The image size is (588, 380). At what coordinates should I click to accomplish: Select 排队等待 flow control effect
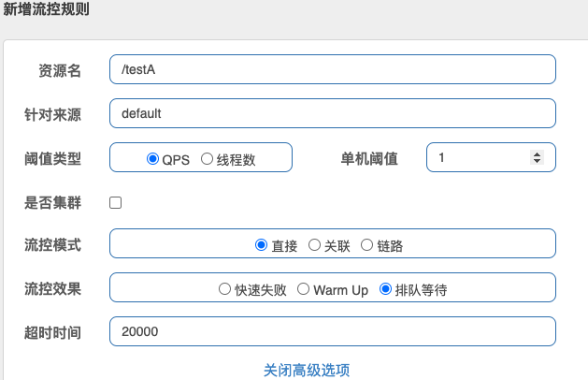pyautogui.click(x=385, y=289)
